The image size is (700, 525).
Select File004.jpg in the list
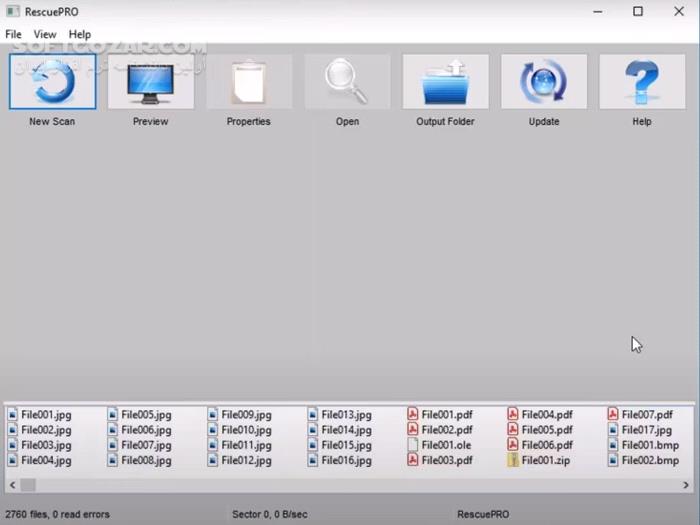[40, 460]
